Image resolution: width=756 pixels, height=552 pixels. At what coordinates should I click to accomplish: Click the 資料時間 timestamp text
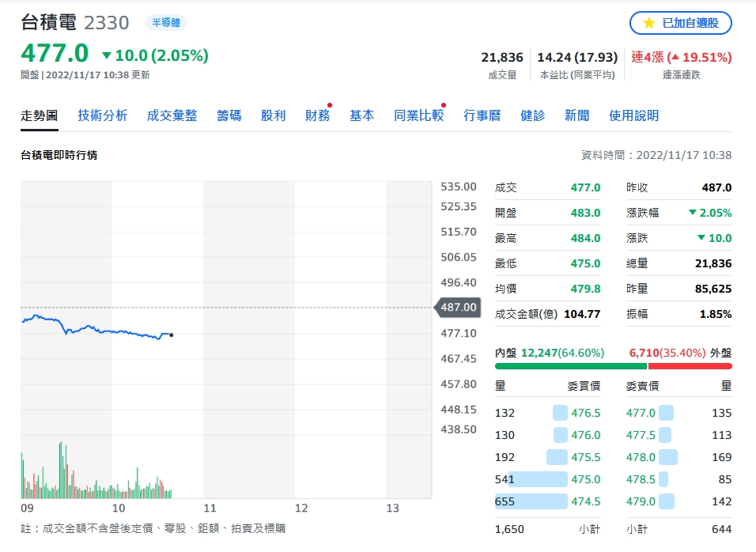[x=656, y=155]
